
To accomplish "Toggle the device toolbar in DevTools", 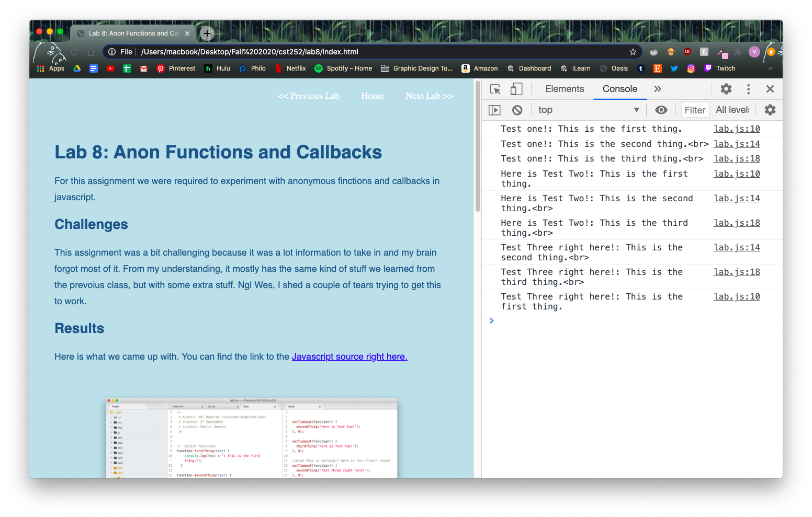I will [516, 89].
